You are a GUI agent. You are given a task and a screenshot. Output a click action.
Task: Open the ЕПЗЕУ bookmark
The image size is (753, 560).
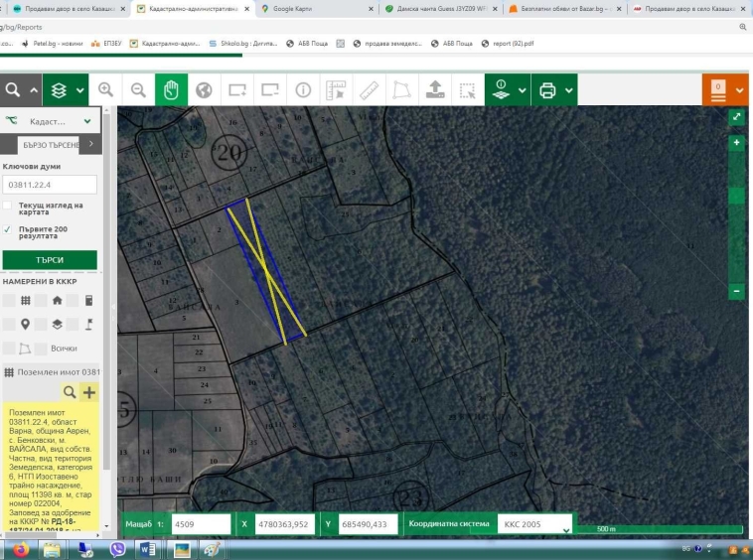pos(106,44)
